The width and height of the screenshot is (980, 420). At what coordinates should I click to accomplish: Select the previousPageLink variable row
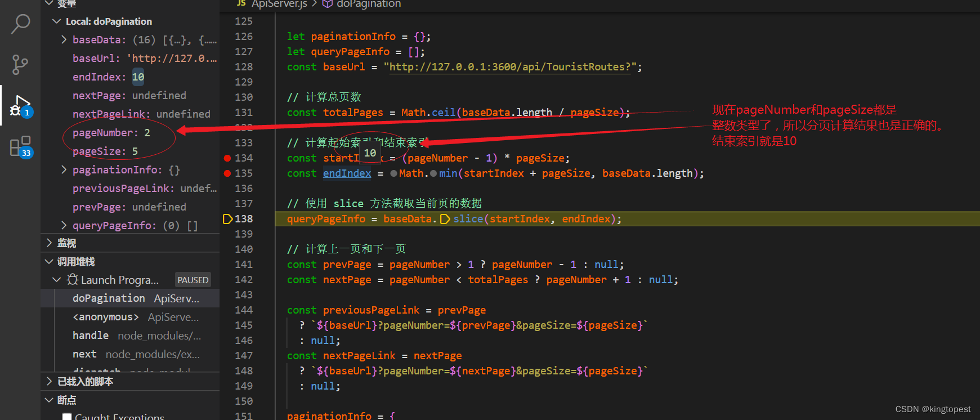pyautogui.click(x=130, y=189)
